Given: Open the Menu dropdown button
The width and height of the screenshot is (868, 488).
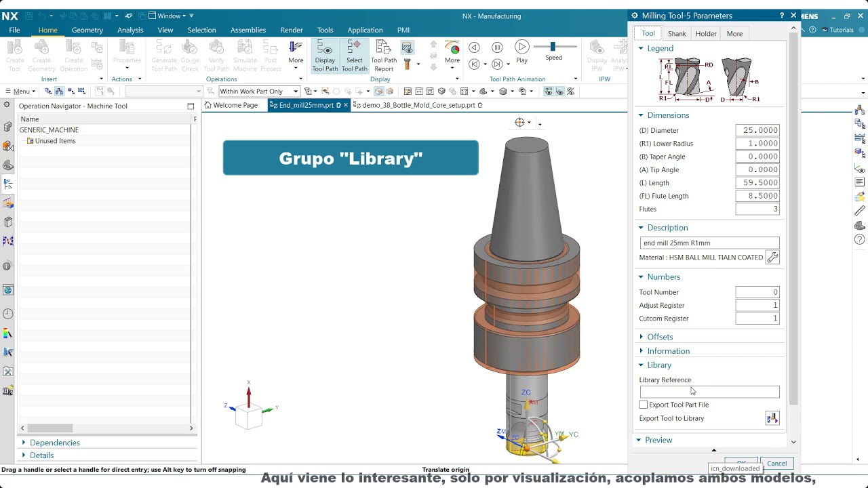Looking at the screenshot, I should pyautogui.click(x=20, y=91).
